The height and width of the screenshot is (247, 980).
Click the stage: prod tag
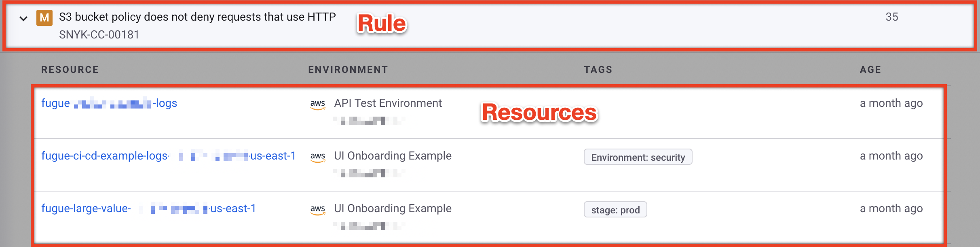coord(615,210)
